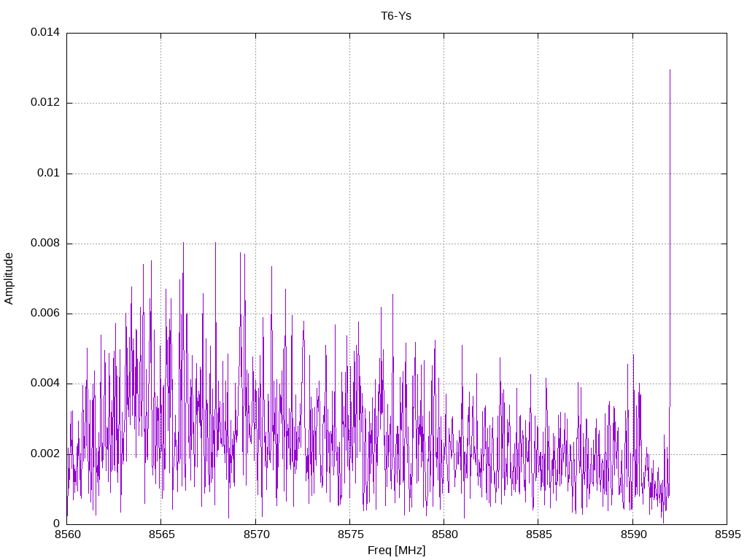Click x-axis tick label 8595

coord(727,534)
